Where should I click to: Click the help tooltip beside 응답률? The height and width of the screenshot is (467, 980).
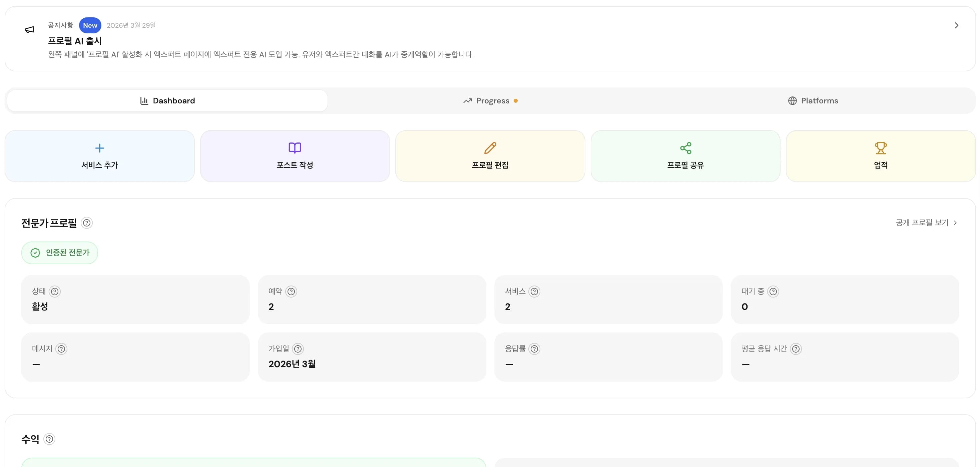[535, 349]
